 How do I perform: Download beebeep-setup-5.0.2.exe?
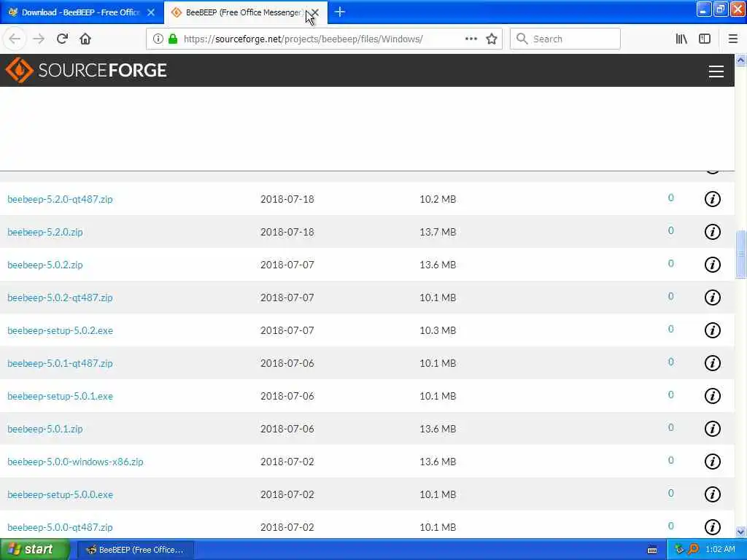(x=60, y=330)
